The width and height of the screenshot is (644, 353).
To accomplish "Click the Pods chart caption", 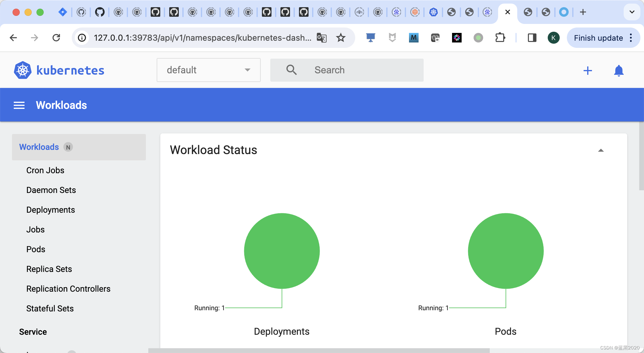I will tap(506, 331).
